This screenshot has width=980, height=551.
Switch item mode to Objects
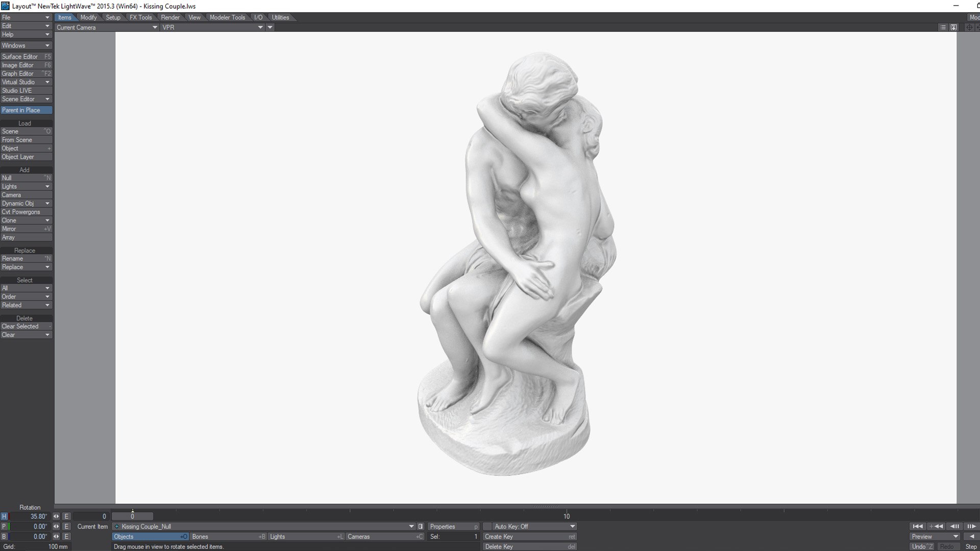click(x=150, y=537)
